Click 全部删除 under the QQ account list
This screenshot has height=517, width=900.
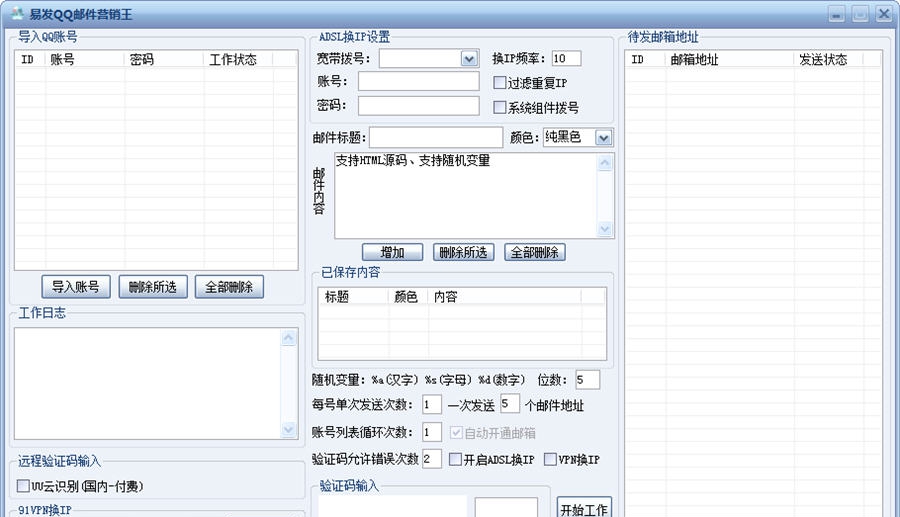tap(229, 287)
